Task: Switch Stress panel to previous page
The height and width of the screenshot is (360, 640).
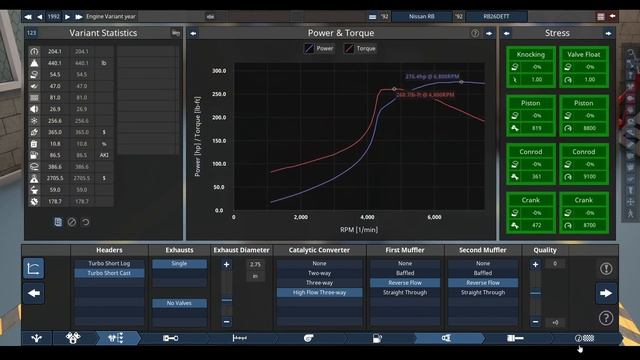Action: [507, 33]
